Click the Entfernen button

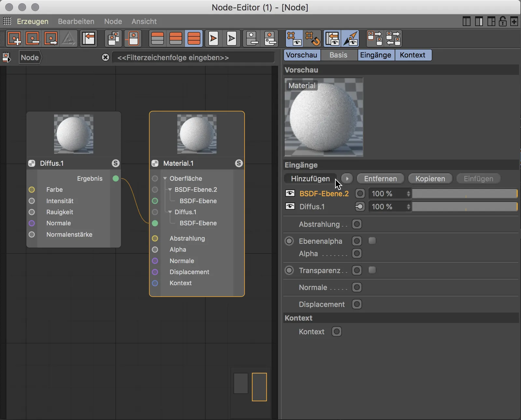coord(380,179)
